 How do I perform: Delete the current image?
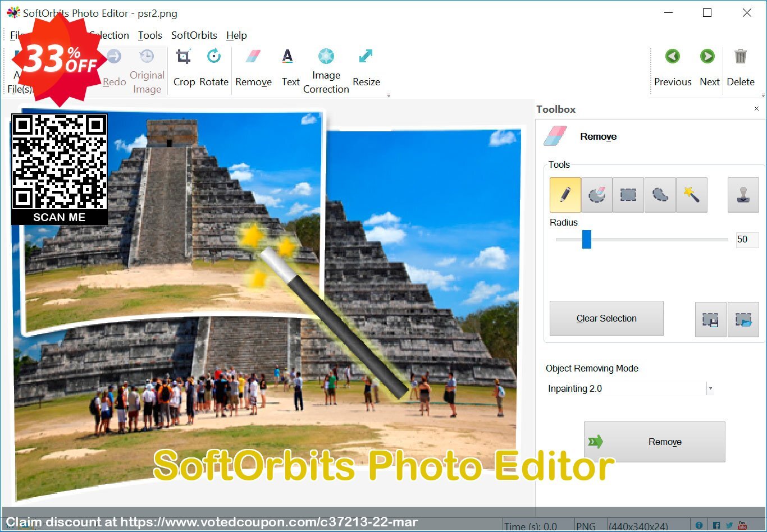click(x=741, y=68)
